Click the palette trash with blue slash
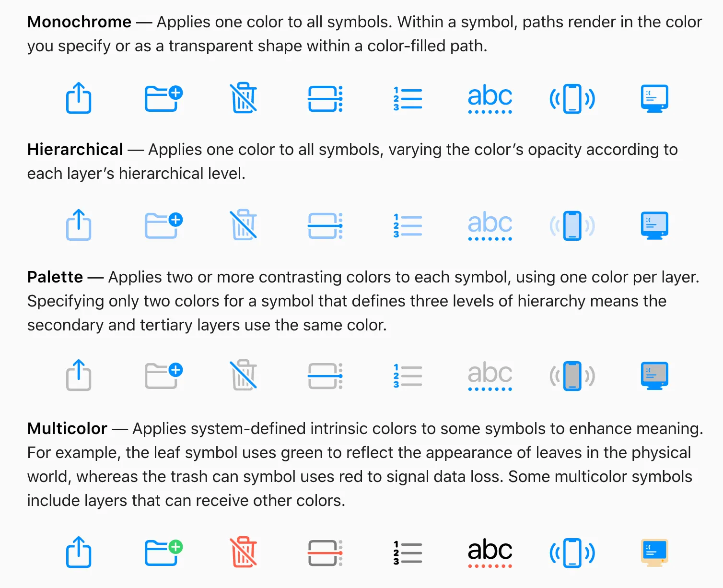The image size is (723, 588). click(244, 375)
